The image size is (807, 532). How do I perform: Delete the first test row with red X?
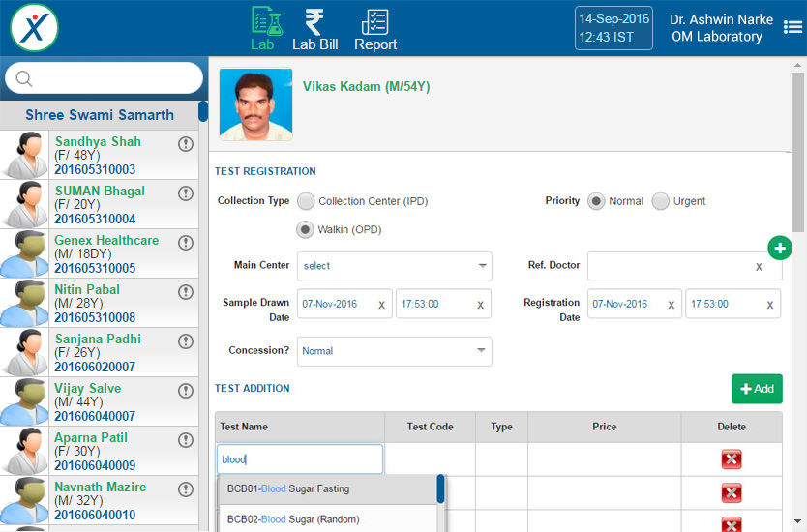[x=732, y=459]
